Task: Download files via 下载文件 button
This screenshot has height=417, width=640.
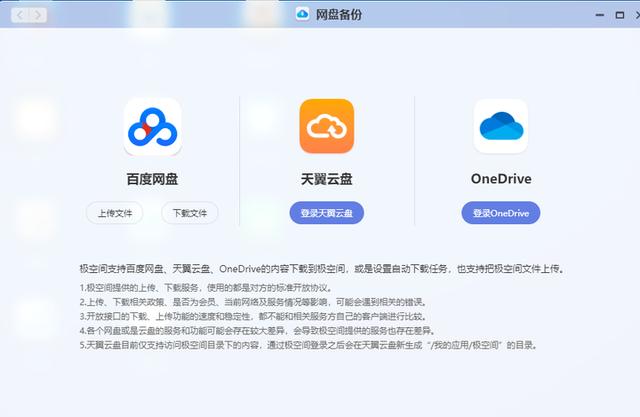Action: 190,213
